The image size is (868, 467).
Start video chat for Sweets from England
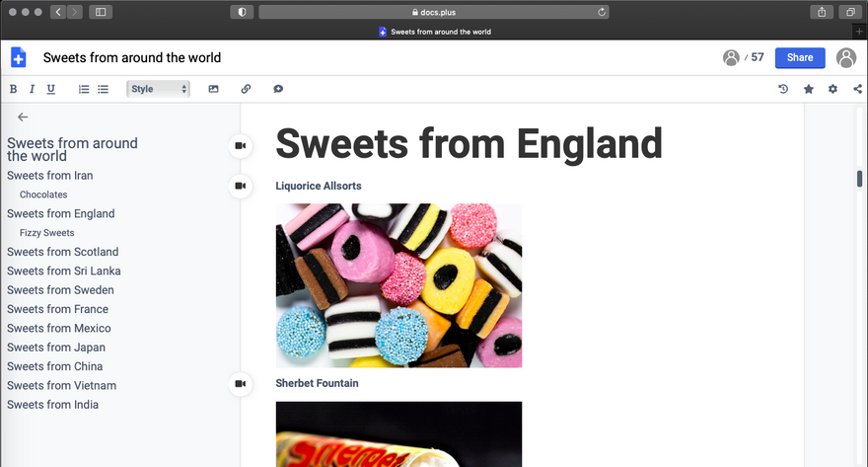(241, 146)
